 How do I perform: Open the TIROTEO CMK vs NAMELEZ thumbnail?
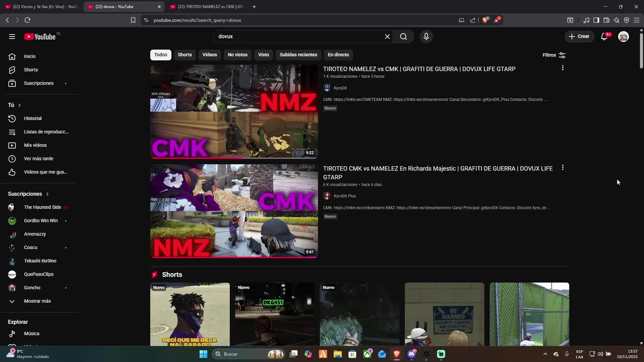234,211
